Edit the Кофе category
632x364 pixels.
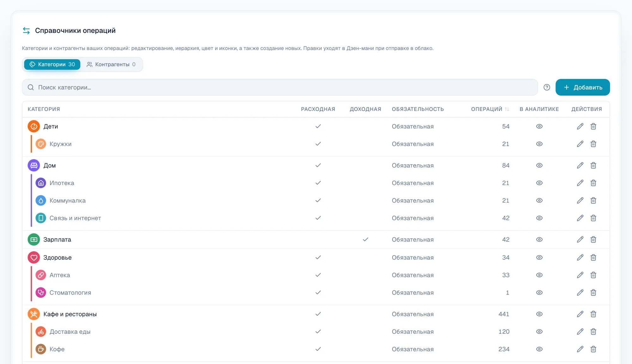point(580,349)
